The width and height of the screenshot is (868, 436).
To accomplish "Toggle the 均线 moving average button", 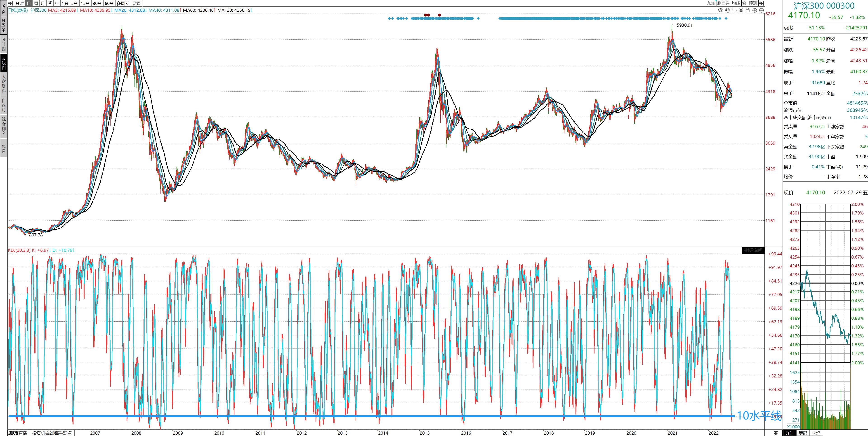I will coord(736,3).
